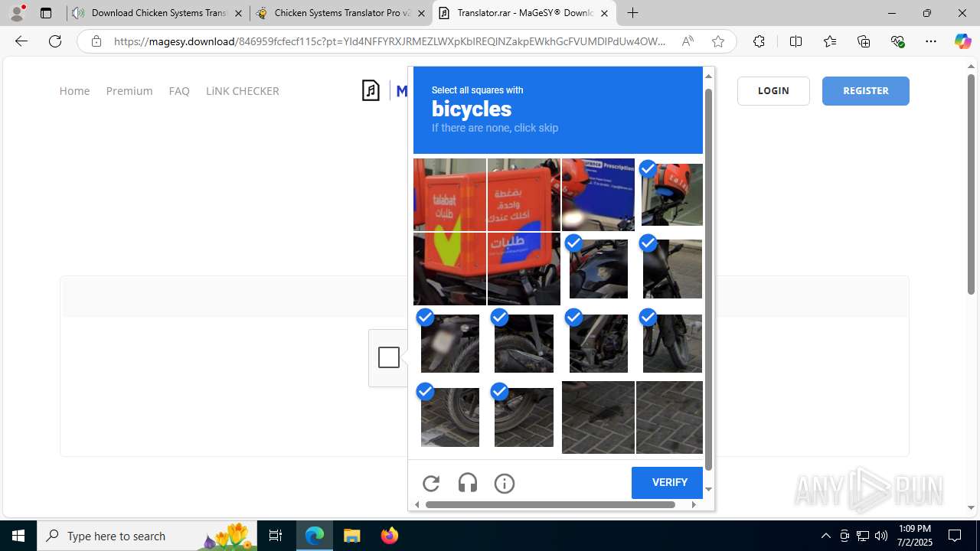Click the LOGIN button

pos(773,91)
